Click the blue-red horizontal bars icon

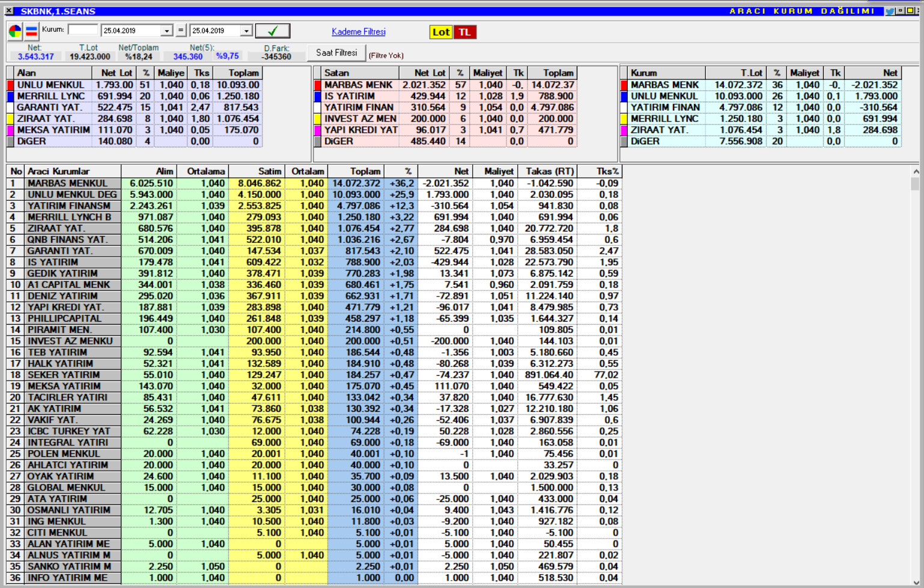tap(31, 31)
